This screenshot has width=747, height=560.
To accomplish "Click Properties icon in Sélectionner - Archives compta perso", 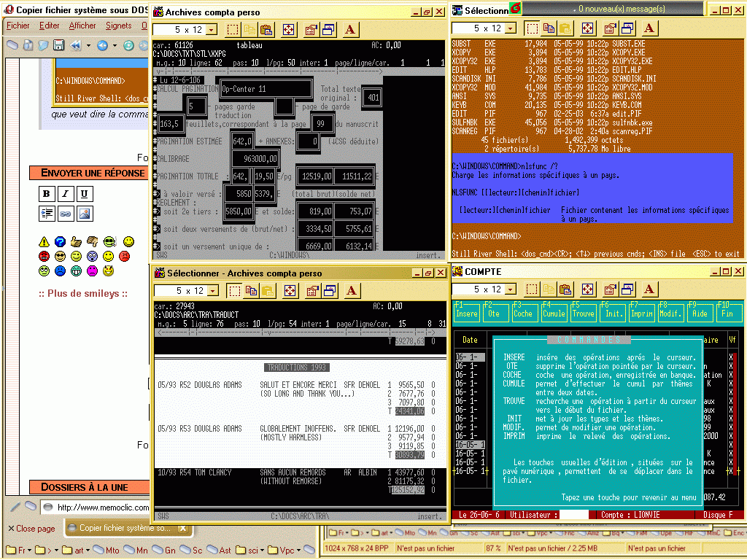I will point(312,291).
